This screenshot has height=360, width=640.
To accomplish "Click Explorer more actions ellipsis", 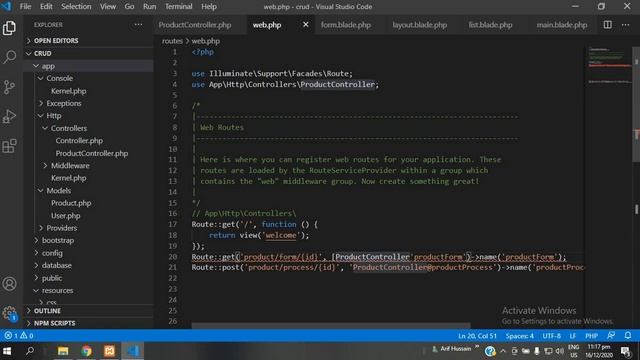I will click(138, 24).
